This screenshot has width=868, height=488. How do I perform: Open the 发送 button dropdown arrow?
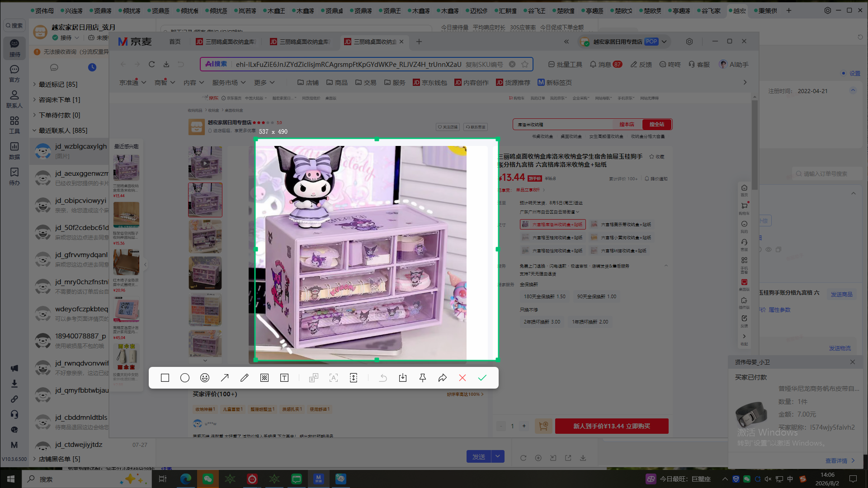tap(498, 456)
